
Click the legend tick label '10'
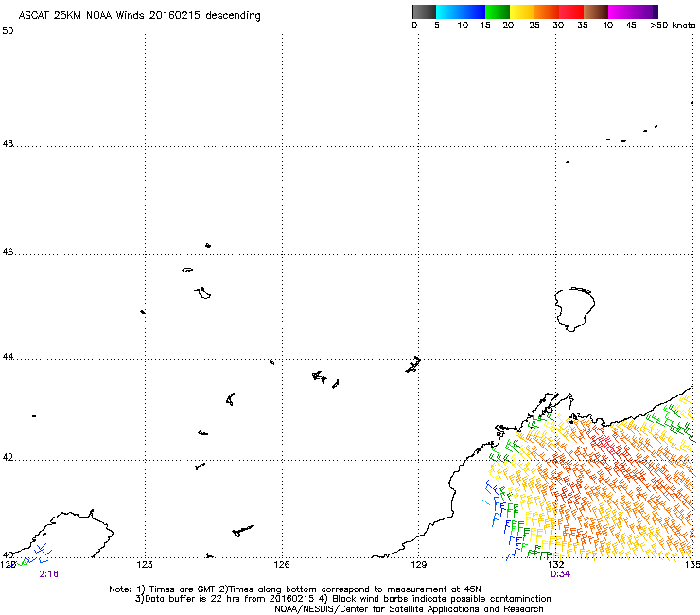click(x=463, y=26)
